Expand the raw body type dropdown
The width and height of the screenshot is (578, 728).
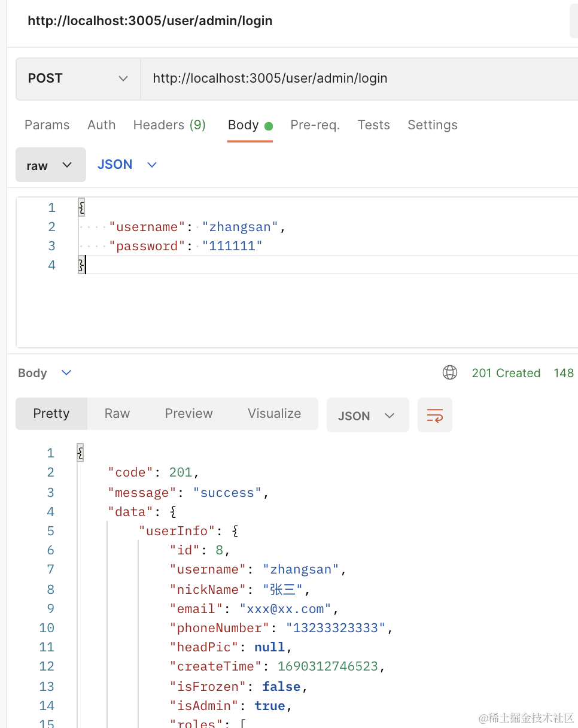click(50, 165)
